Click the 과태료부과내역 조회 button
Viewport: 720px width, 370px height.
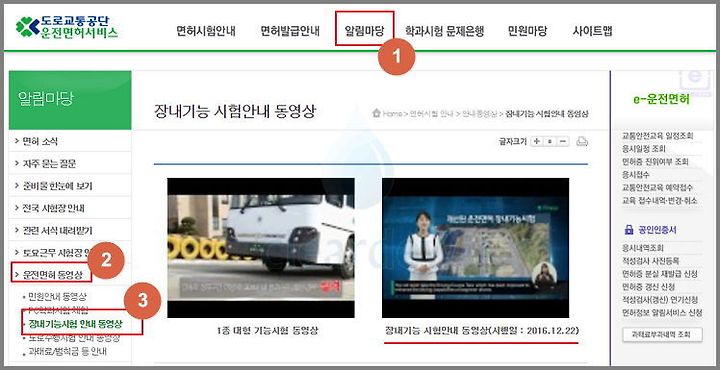(662, 335)
